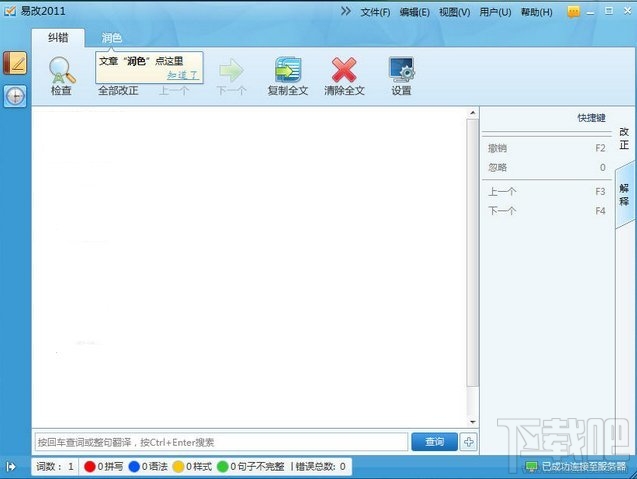Select the 解释 side tab
The image size is (637, 479).
[624, 195]
